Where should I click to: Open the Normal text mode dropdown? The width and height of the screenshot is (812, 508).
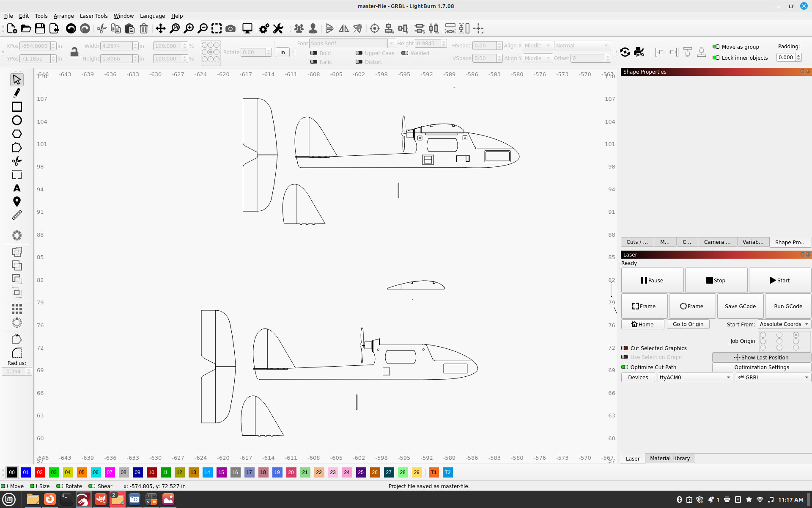[582, 45]
